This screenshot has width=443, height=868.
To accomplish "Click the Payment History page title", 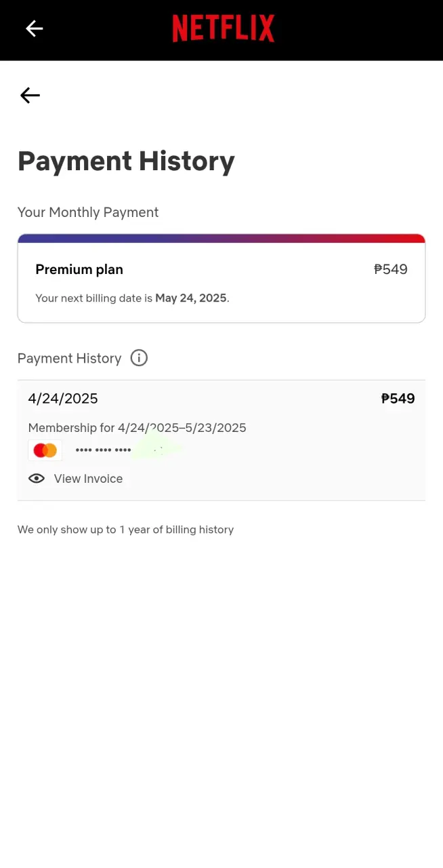I will 126,161.
